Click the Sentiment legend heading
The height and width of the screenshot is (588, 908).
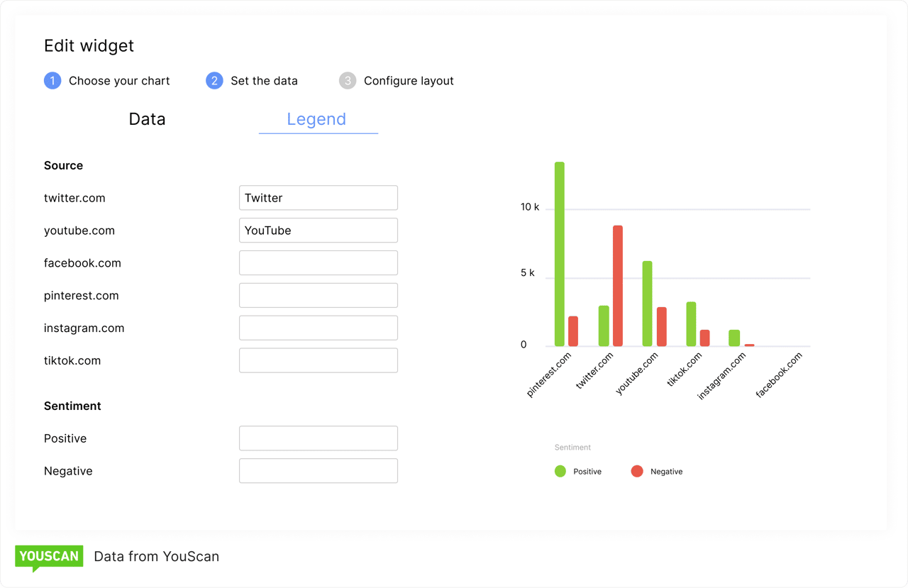(572, 447)
